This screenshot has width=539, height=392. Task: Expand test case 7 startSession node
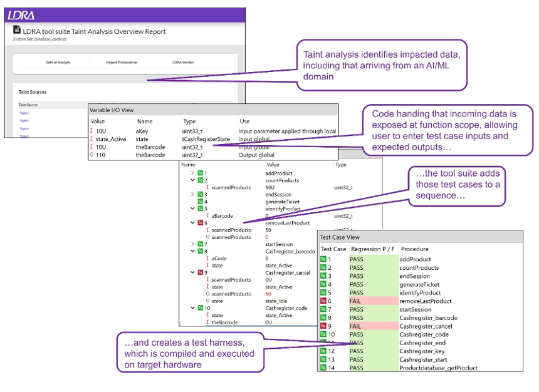192,244
